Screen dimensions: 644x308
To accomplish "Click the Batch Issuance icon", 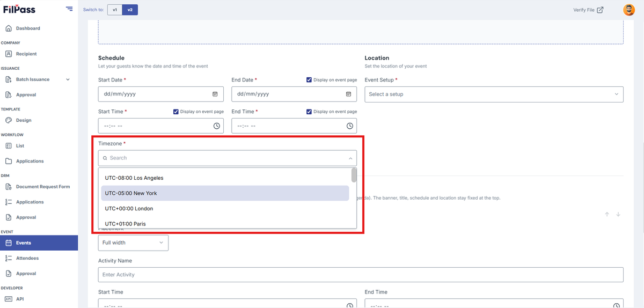I will pos(9,79).
